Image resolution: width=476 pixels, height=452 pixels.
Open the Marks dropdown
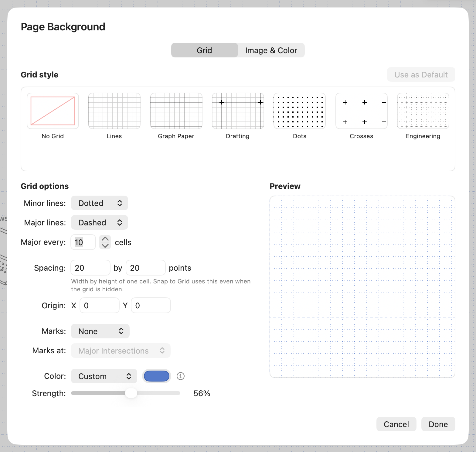pyautogui.click(x=100, y=331)
